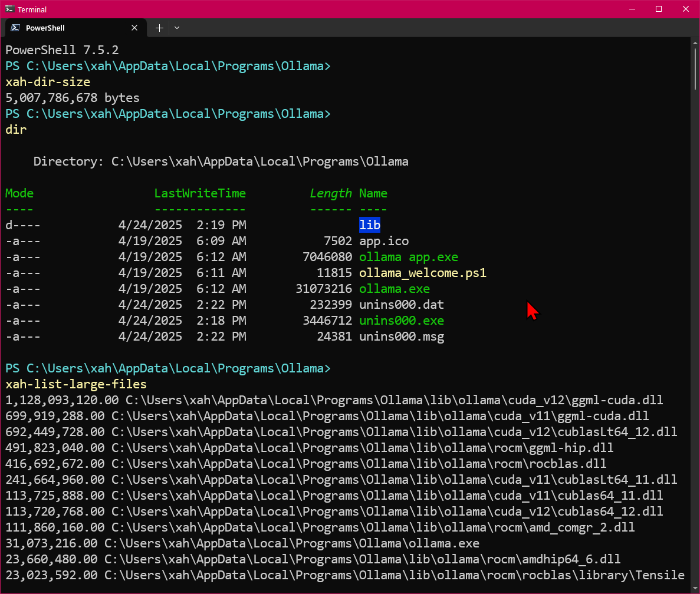Click the xah-list-large-files command
Screen dimensions: 700x594
point(76,384)
